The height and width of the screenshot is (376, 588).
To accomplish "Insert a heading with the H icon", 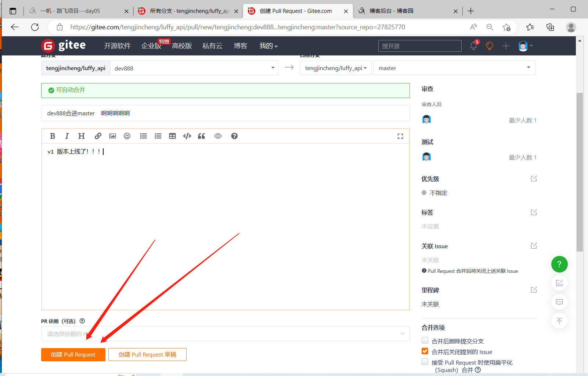I will tap(82, 136).
